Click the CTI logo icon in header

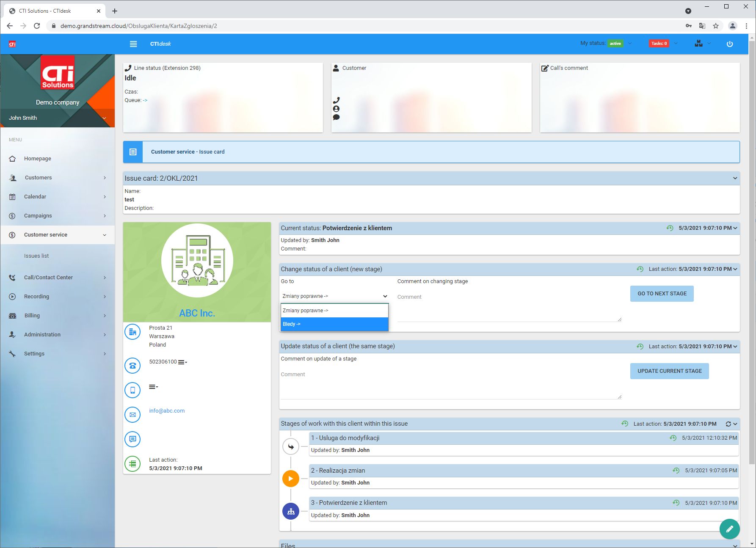pyautogui.click(x=12, y=44)
